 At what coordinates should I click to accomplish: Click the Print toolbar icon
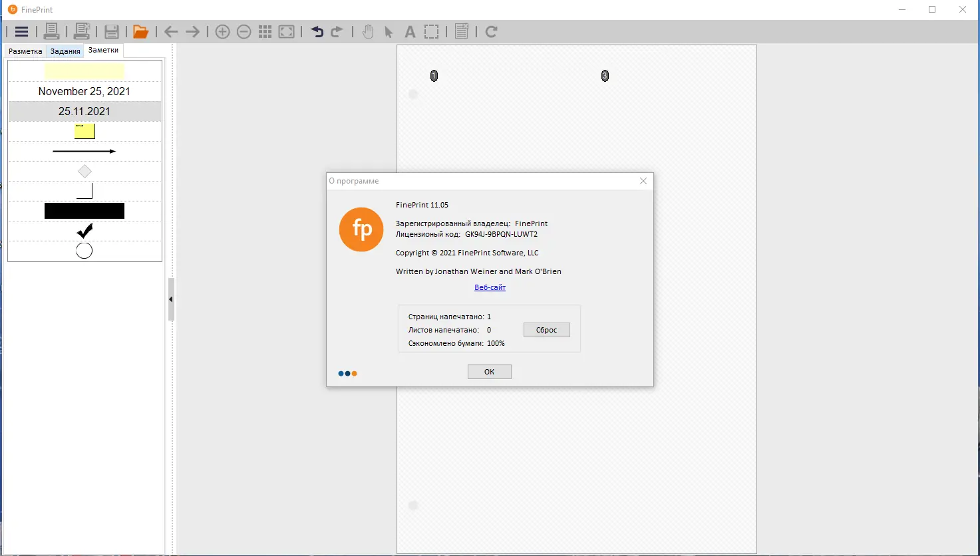(51, 31)
